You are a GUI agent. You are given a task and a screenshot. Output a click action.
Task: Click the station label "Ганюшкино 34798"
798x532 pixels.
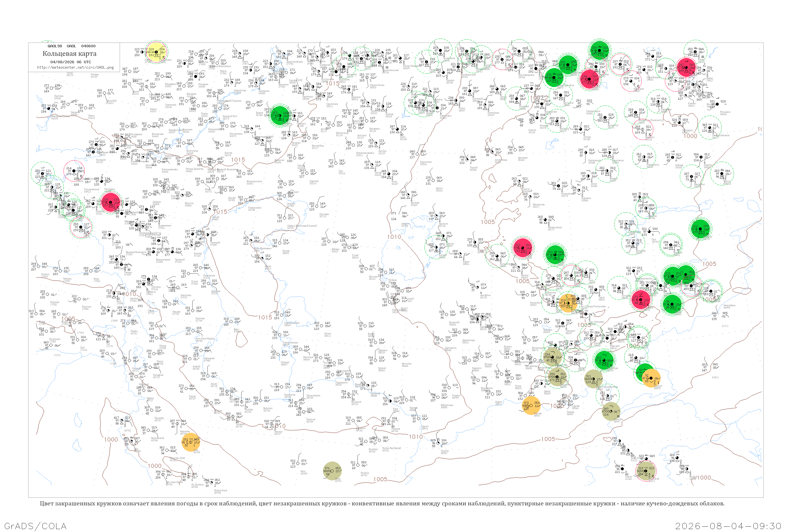coord(255,209)
